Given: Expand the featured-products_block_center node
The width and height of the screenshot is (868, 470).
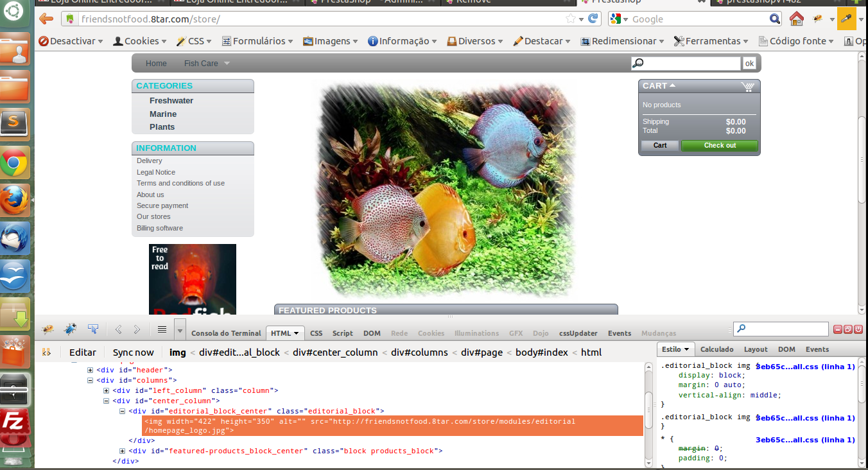Looking at the screenshot, I should (x=123, y=451).
